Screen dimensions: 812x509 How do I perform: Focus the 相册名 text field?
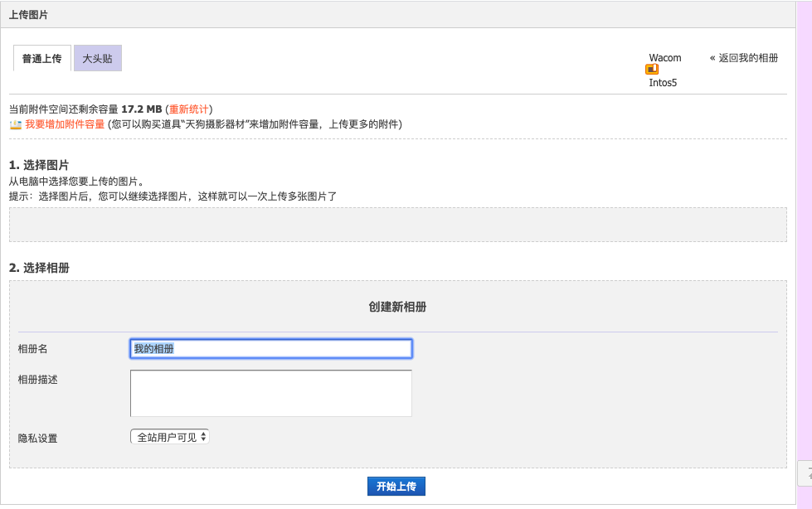[271, 349]
